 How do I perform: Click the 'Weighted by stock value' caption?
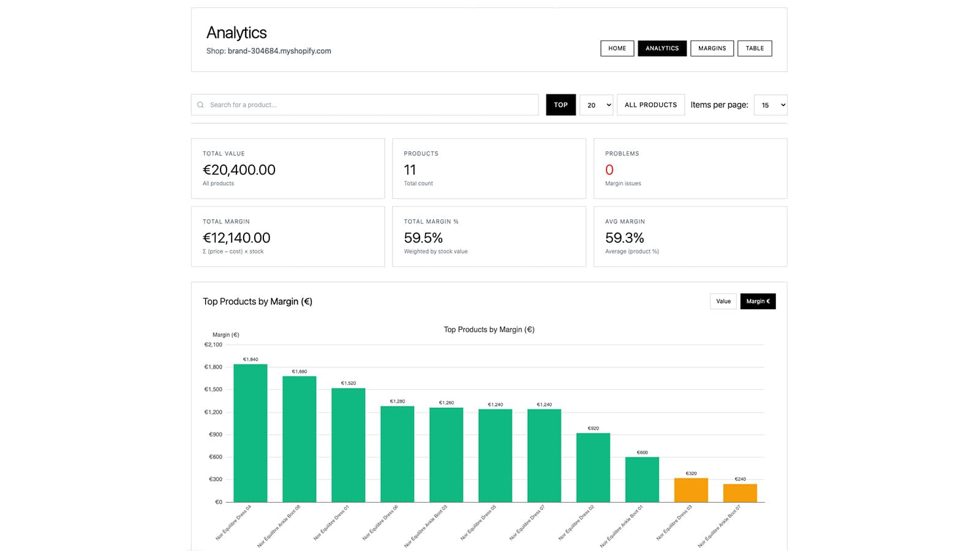click(x=435, y=252)
